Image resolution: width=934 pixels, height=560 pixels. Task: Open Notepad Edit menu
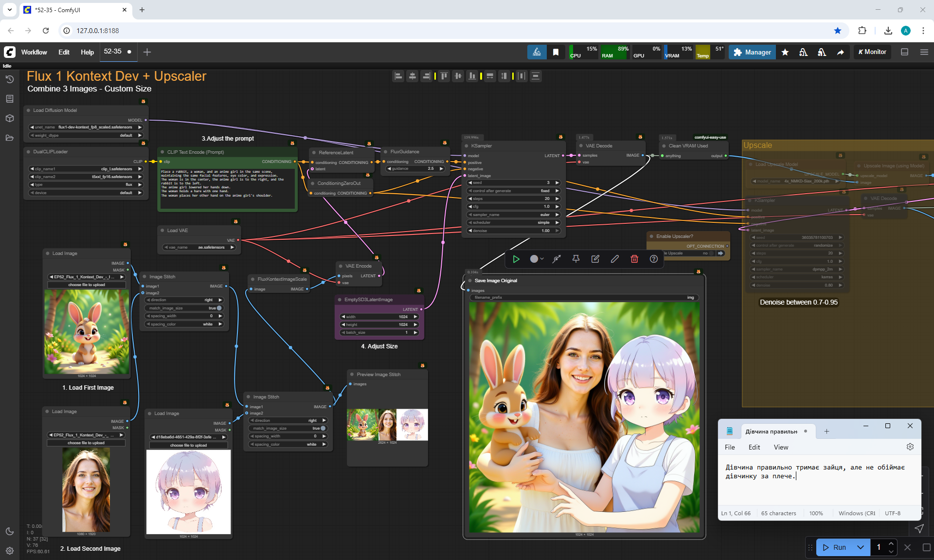pyautogui.click(x=754, y=447)
